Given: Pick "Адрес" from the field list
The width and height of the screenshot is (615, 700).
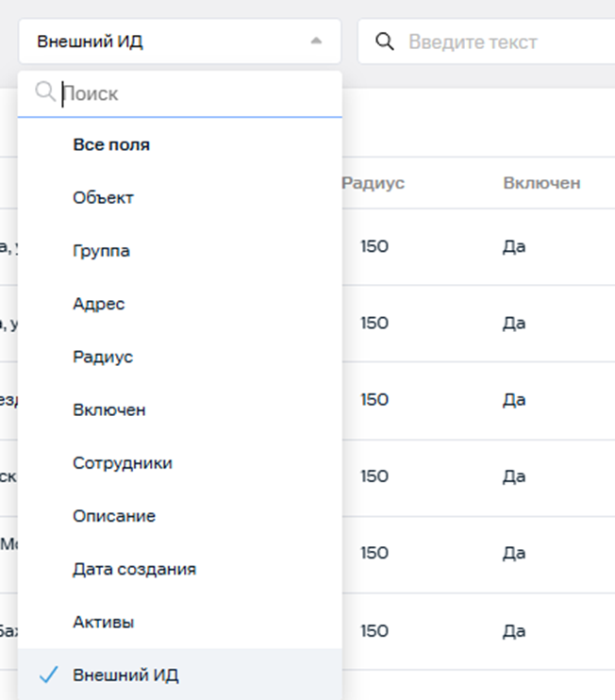Looking at the screenshot, I should coord(99,304).
